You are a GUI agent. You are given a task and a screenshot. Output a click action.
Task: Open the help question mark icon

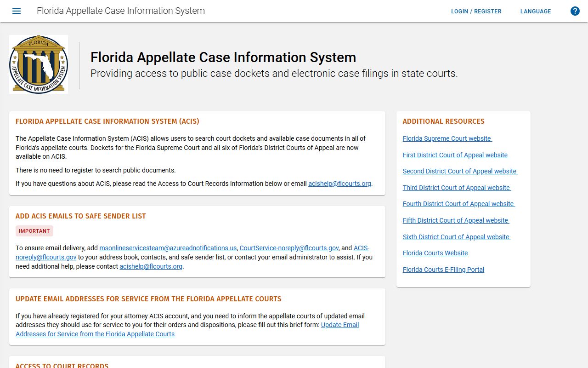click(x=575, y=11)
